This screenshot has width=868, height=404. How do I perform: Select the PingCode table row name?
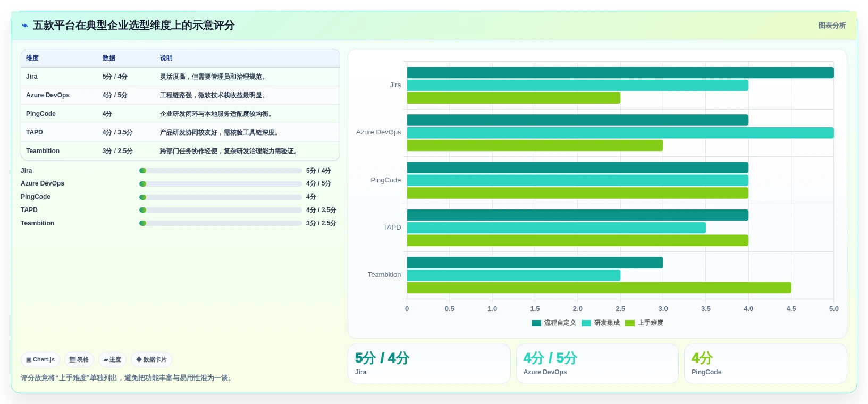pyautogui.click(x=41, y=114)
